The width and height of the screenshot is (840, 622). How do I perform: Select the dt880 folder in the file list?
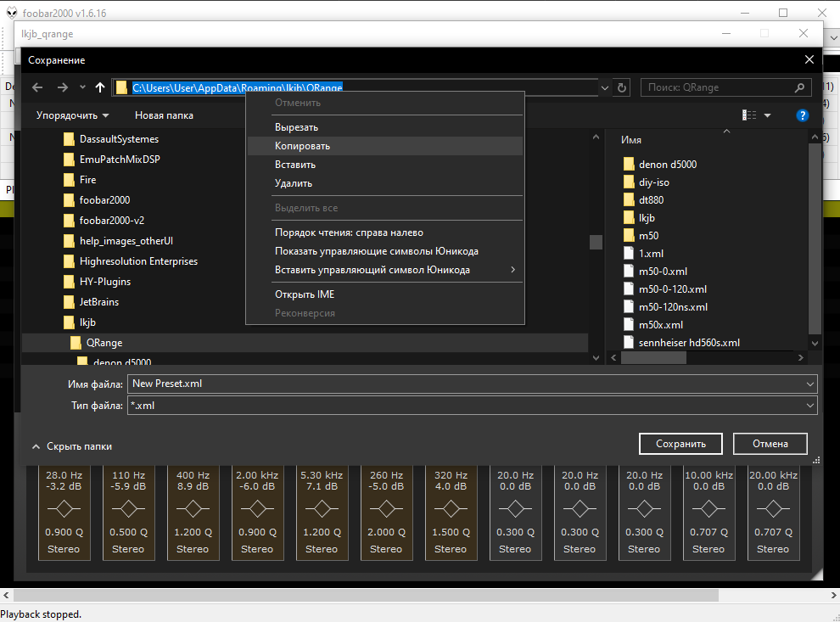pos(651,199)
